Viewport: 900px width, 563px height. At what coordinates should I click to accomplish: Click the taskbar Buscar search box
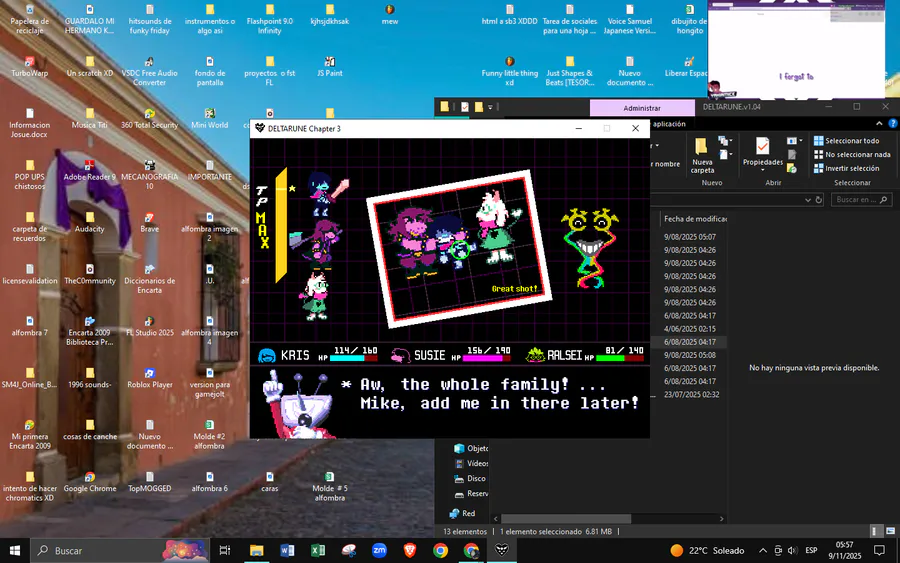119,550
